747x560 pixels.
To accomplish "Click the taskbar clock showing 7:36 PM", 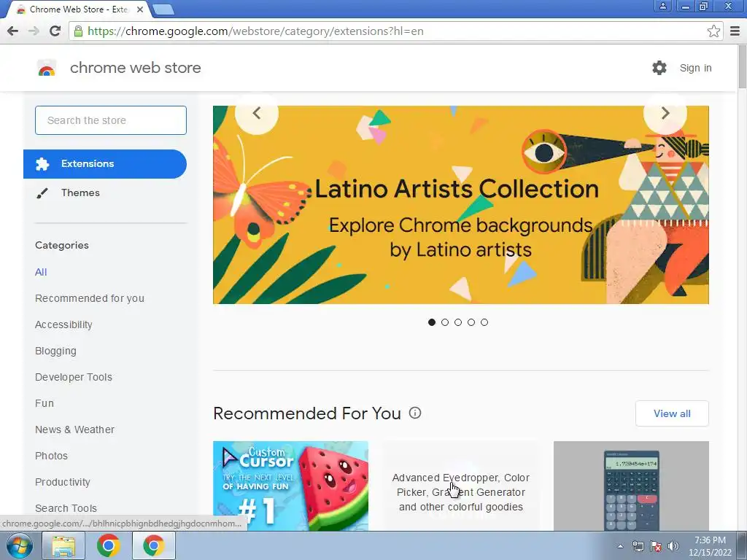I will (x=710, y=546).
